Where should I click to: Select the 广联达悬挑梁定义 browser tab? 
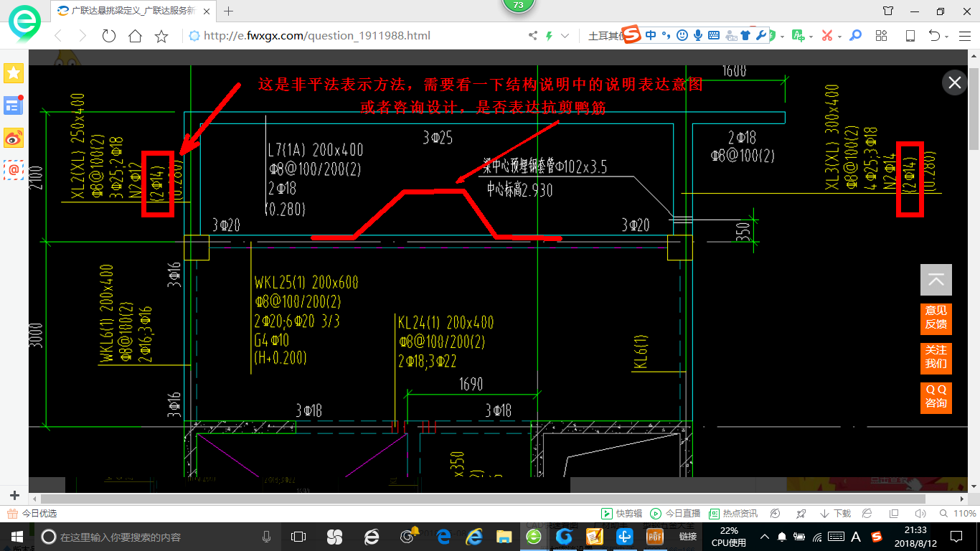coord(133,11)
